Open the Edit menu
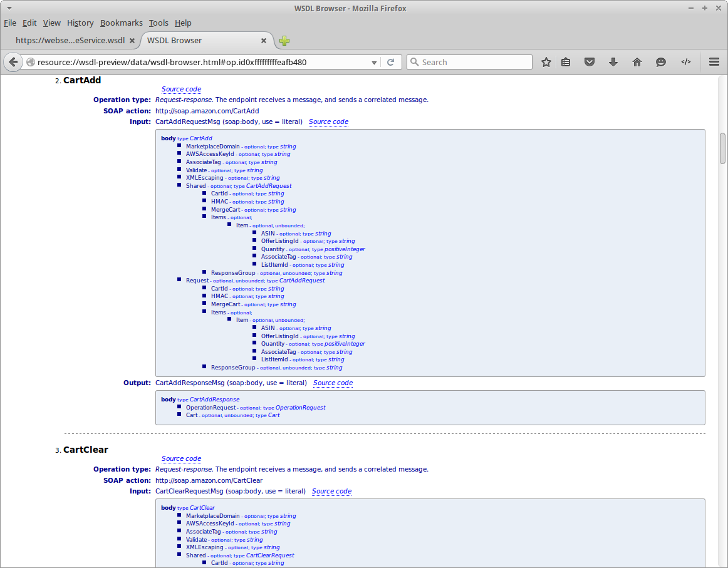The width and height of the screenshot is (728, 568). coord(29,23)
